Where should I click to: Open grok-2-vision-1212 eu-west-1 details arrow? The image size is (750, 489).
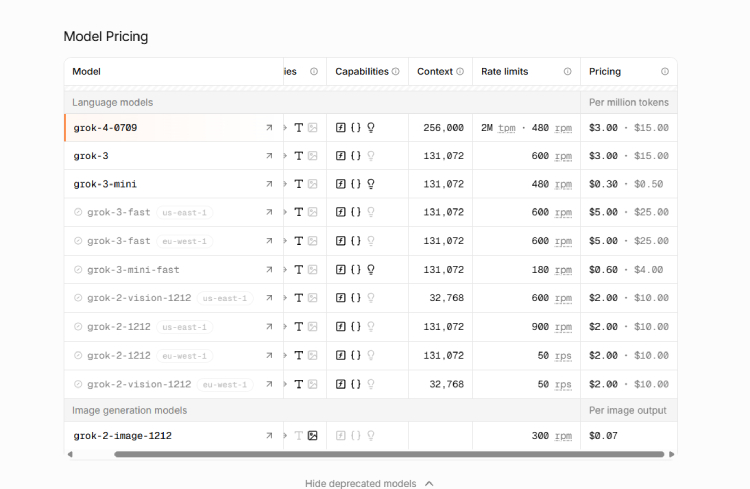[269, 384]
